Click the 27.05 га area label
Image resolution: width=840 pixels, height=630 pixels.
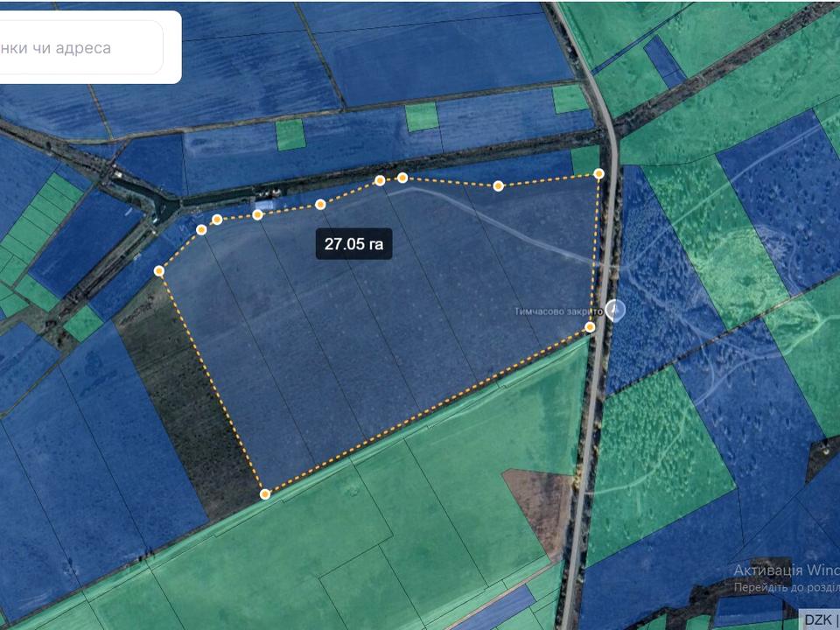353,244
